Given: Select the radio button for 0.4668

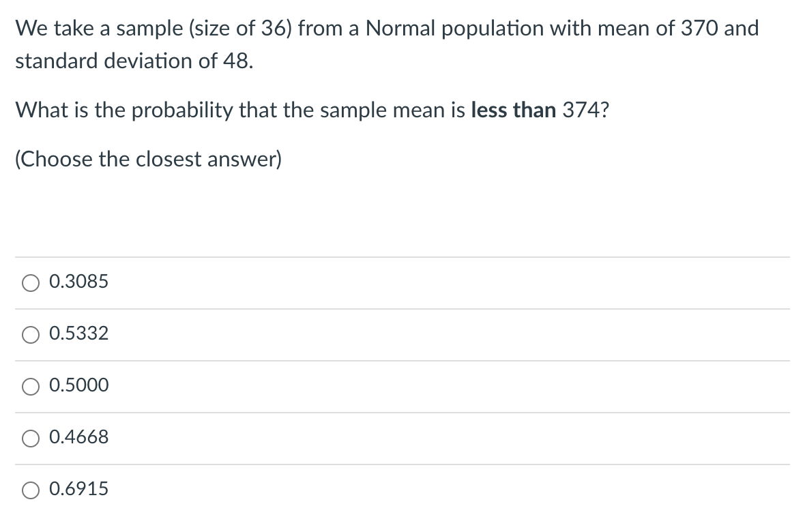Looking at the screenshot, I should click(30, 438).
